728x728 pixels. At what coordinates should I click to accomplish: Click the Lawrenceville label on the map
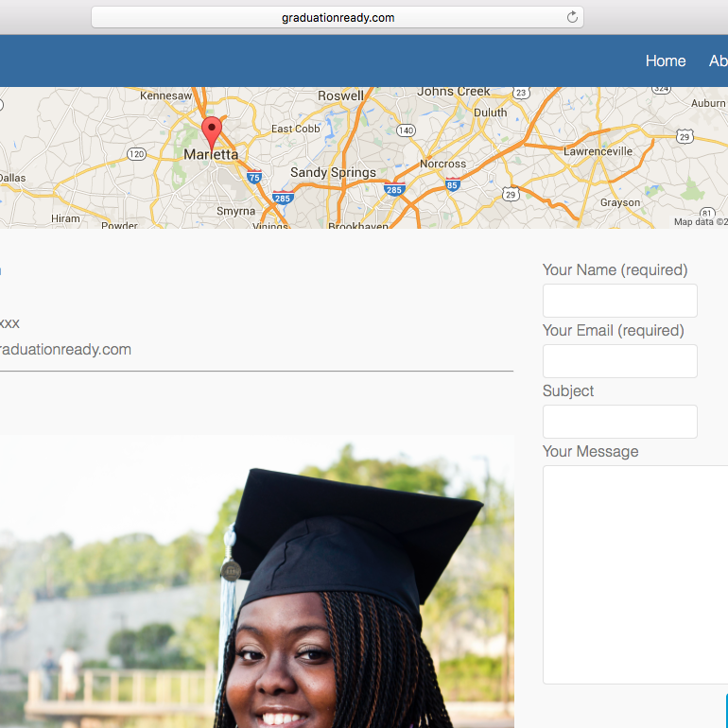pos(598,151)
